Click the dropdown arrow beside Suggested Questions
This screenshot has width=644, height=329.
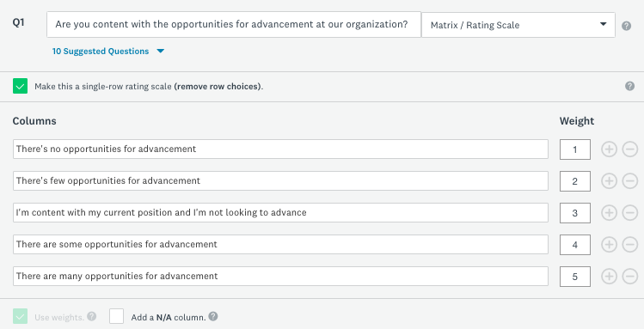pyautogui.click(x=161, y=52)
